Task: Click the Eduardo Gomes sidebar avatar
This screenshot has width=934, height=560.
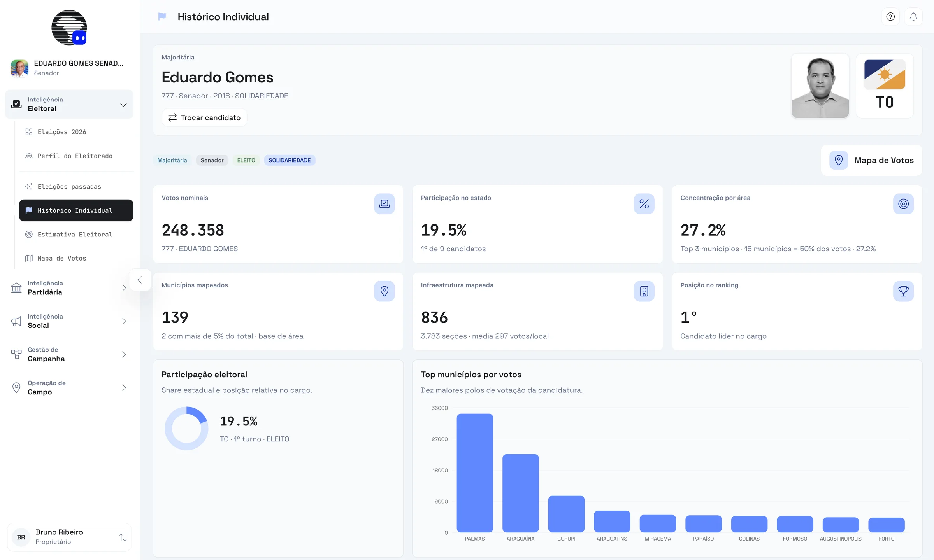Action: pos(19,68)
